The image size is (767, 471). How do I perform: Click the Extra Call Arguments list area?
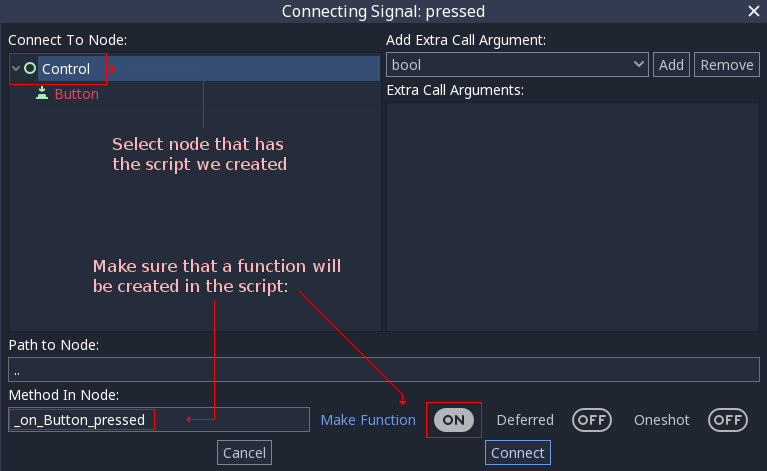pyautogui.click(x=572, y=215)
